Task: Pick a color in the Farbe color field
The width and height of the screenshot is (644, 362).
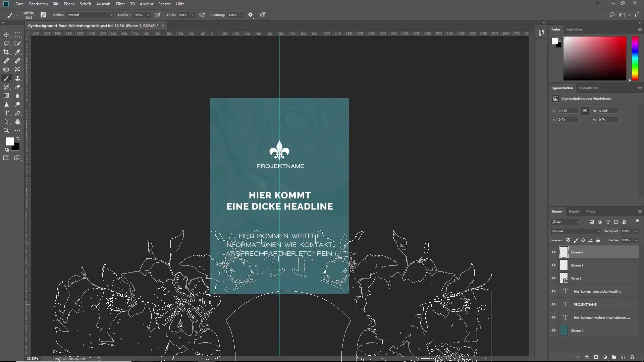Action: [595, 58]
